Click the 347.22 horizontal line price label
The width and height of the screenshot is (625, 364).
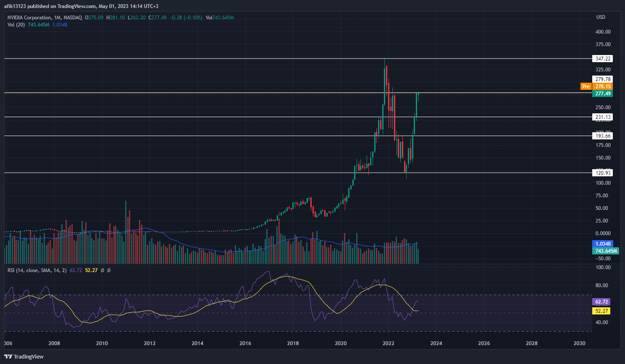click(603, 59)
